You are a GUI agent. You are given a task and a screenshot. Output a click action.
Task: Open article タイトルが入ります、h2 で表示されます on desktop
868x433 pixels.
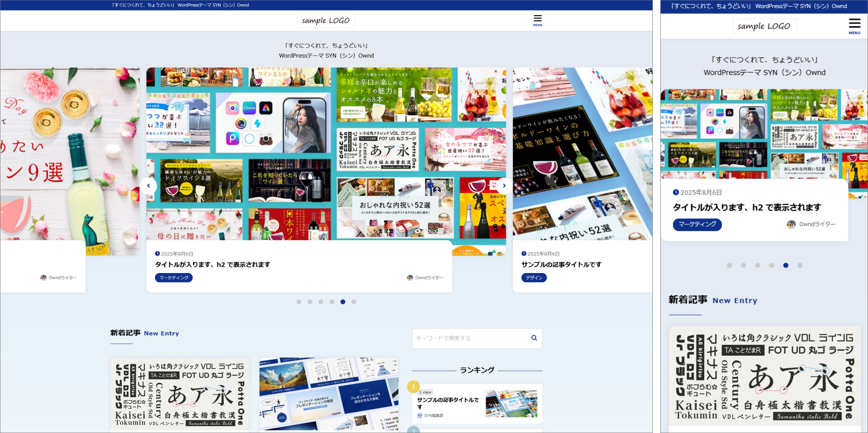(213, 265)
